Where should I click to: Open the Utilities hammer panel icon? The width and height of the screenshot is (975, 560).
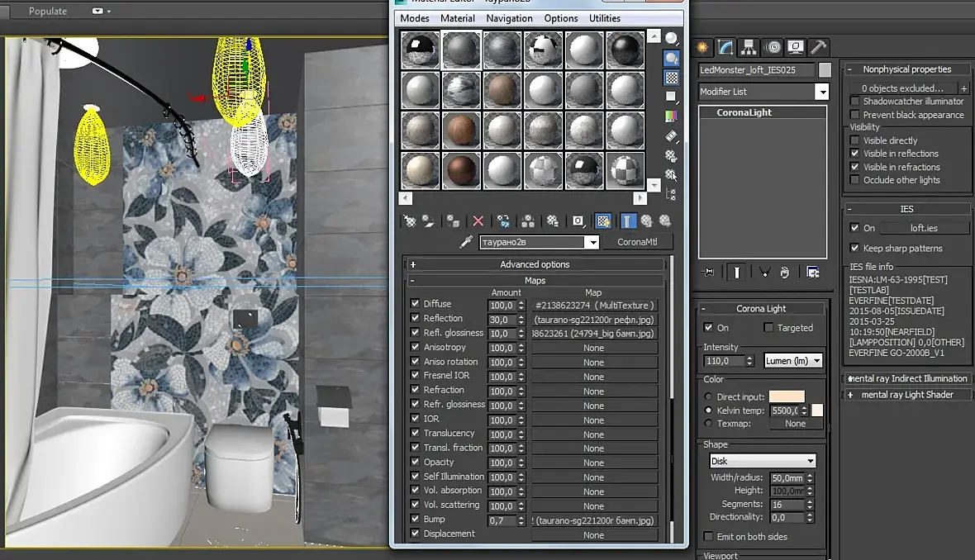point(817,47)
